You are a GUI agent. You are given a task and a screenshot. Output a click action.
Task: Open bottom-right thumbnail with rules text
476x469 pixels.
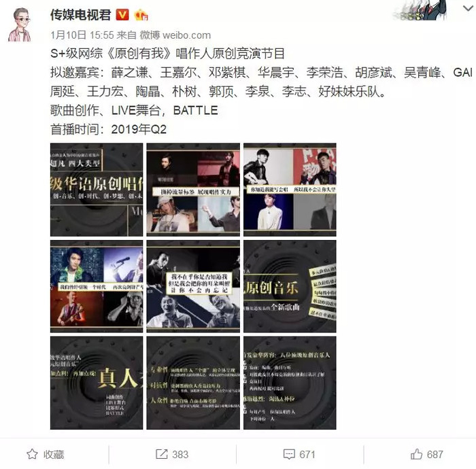coord(290,383)
